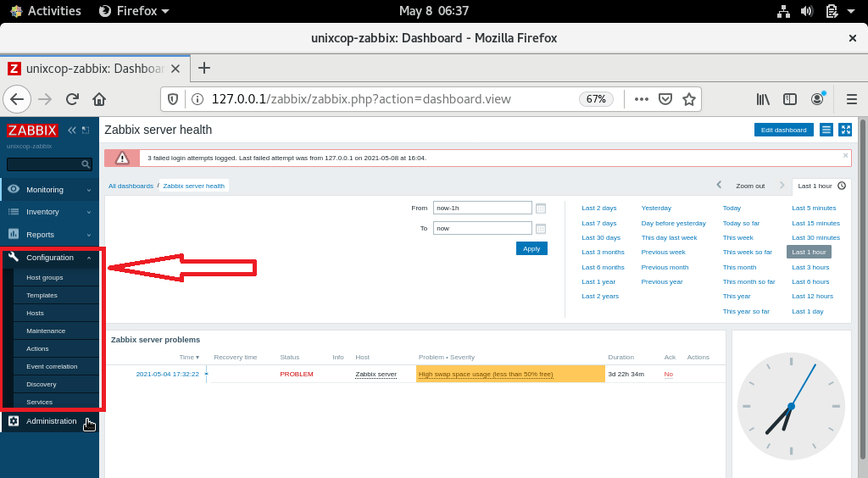
Task: Go to All dashboards link
Action: pyautogui.click(x=131, y=186)
